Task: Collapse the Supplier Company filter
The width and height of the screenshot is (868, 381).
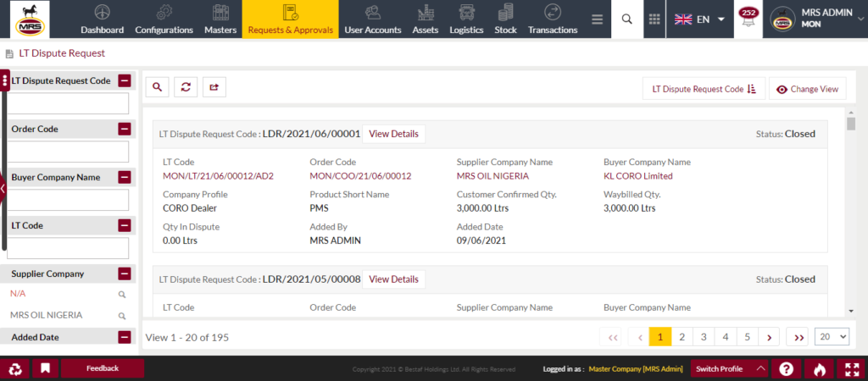Action: point(125,273)
